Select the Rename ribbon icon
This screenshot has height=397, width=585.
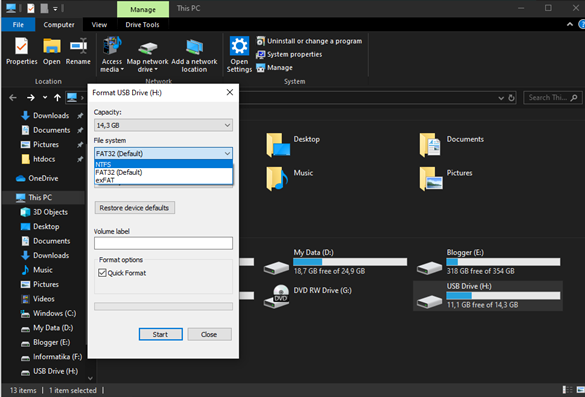point(78,51)
